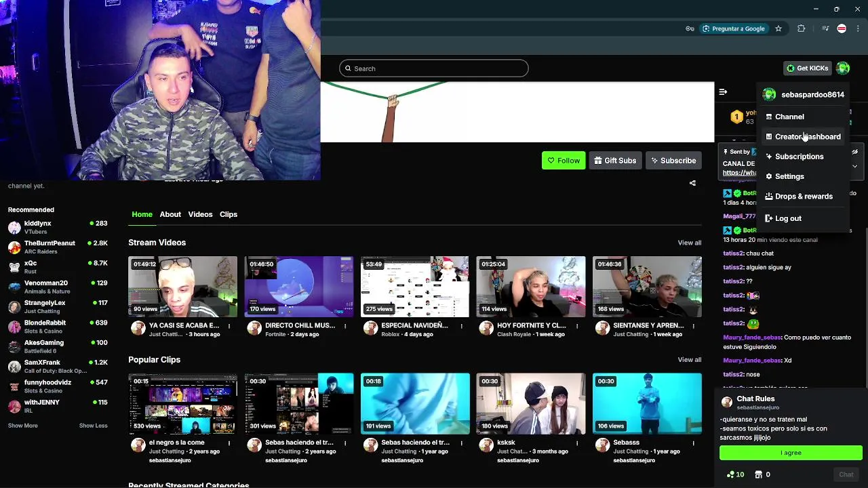This screenshot has height=488, width=868.
Task: Click Preguntar a Google in address bar
Action: click(733, 28)
